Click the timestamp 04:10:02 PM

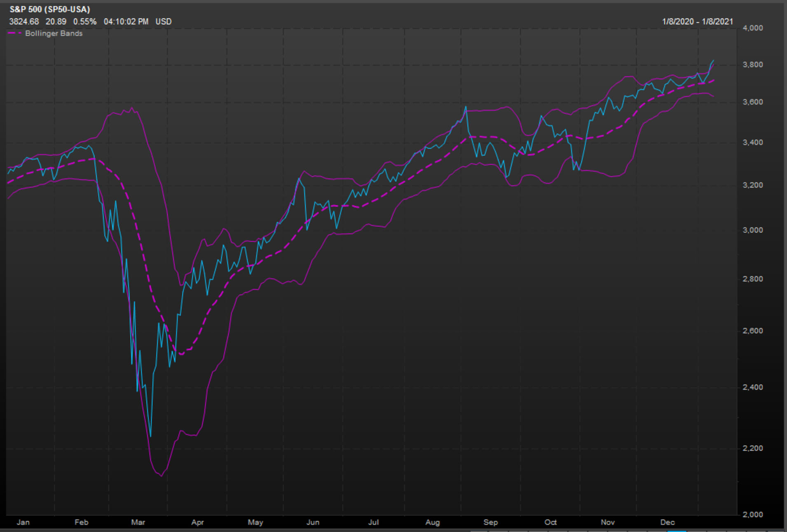coord(126,21)
